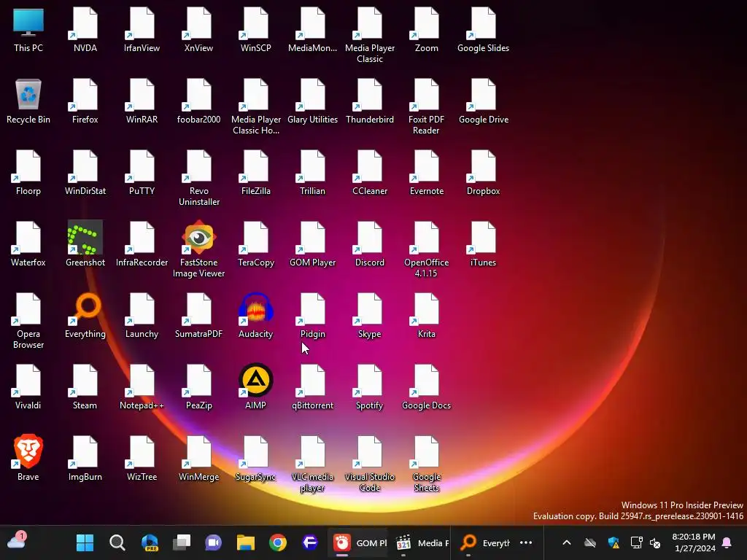The width and height of the screenshot is (747, 560).
Task: Select the Google Sheets shortcut
Action: [x=426, y=463]
